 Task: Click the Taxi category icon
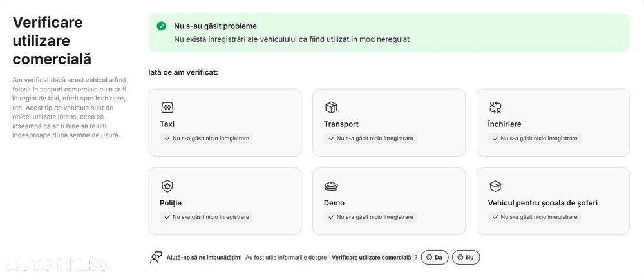167,108
